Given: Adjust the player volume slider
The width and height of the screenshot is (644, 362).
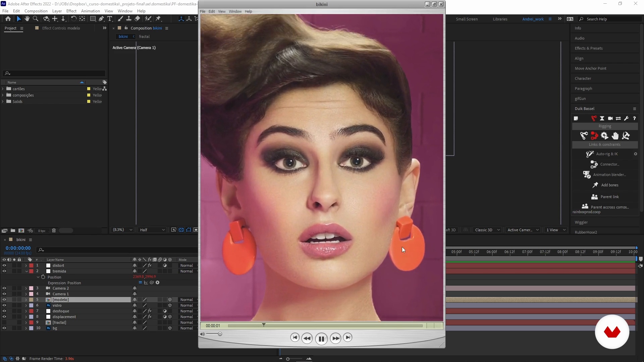Looking at the screenshot, I should (x=220, y=334).
